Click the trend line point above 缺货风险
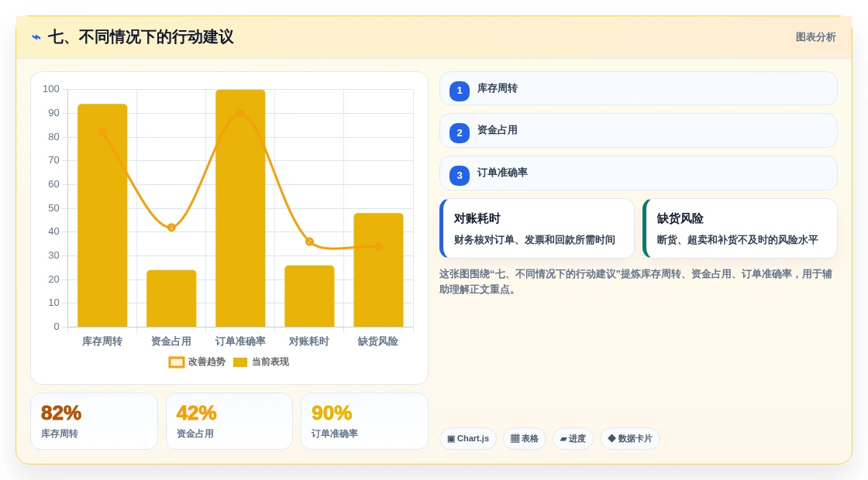This screenshot has height=480, width=868. 379,246
